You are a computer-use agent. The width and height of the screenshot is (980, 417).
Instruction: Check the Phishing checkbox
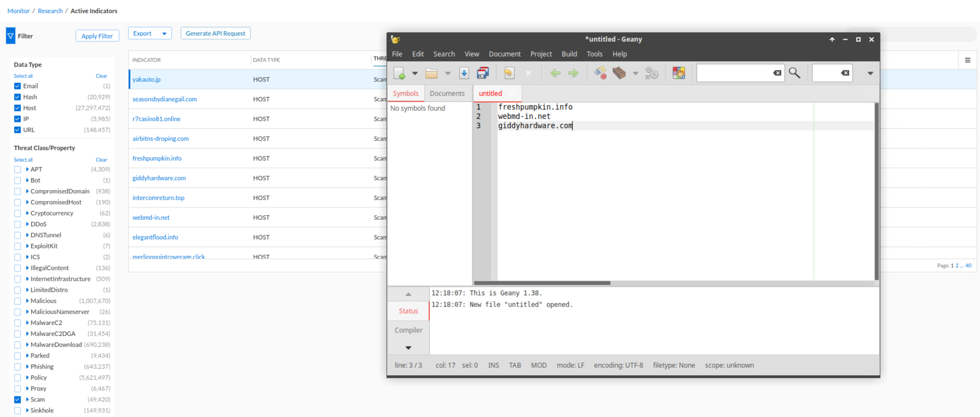(x=18, y=367)
